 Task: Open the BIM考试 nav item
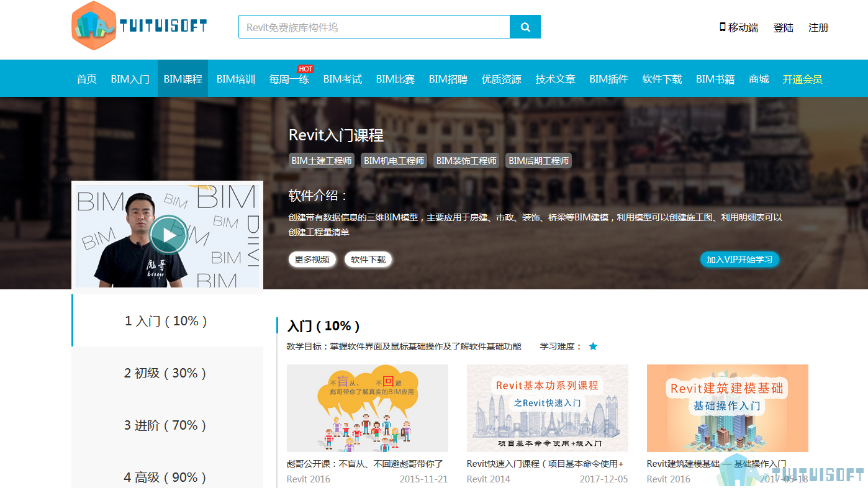pos(343,79)
